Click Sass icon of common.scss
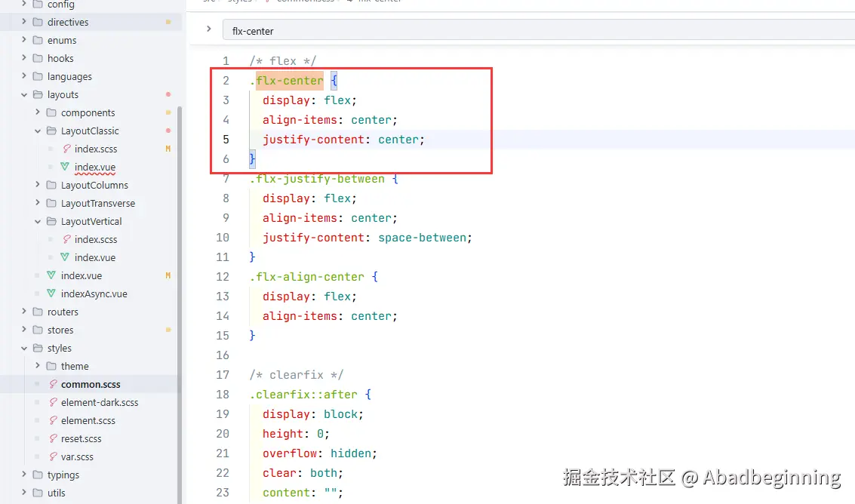The height and width of the screenshot is (504, 855). point(53,384)
